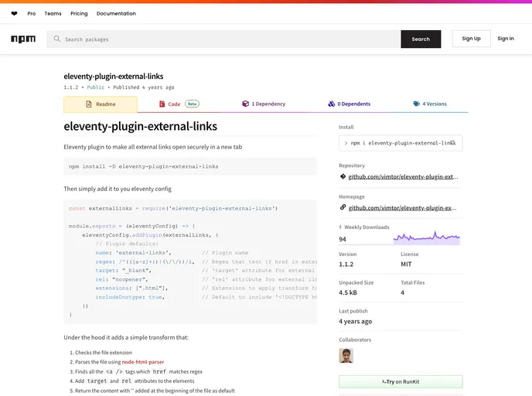Open the 1 Dependency tab

(x=264, y=104)
